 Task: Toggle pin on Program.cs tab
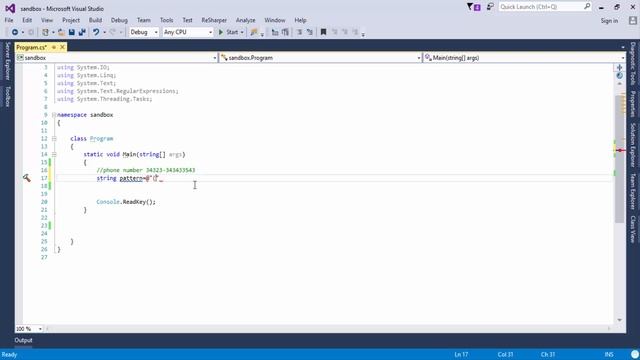tap(53, 47)
